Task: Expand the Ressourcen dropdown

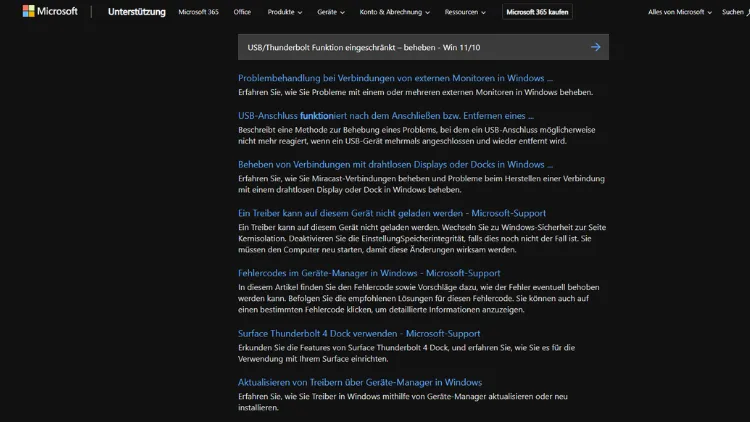Action: (x=465, y=12)
